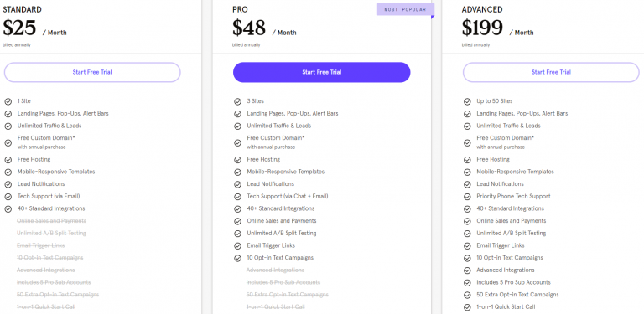Click checkmark beside Advanced's 1-on-1 Quick Start Call
The image size is (644, 314).
click(467, 307)
